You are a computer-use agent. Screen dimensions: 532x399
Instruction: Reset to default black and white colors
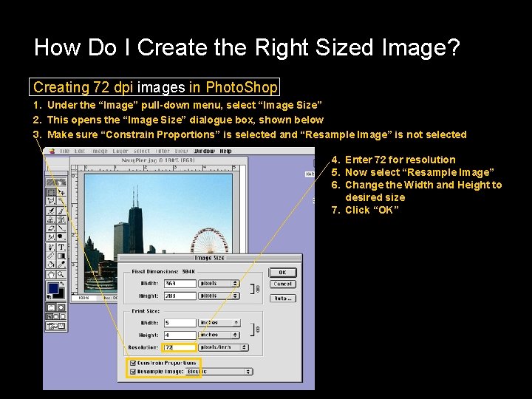pos(50,297)
